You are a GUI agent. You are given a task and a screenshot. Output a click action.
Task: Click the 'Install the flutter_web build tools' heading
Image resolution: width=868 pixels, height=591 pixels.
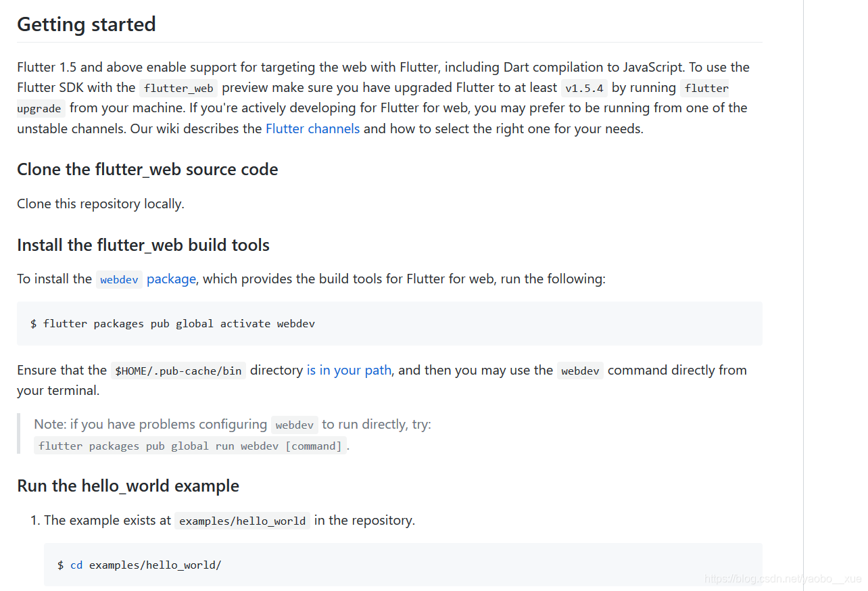[143, 245]
